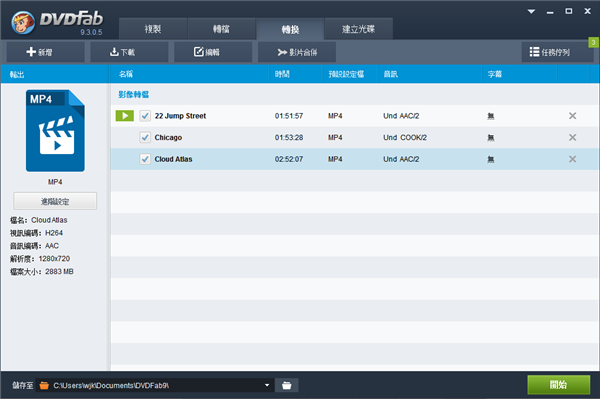Select the 22 Jump Street title

click(x=180, y=116)
